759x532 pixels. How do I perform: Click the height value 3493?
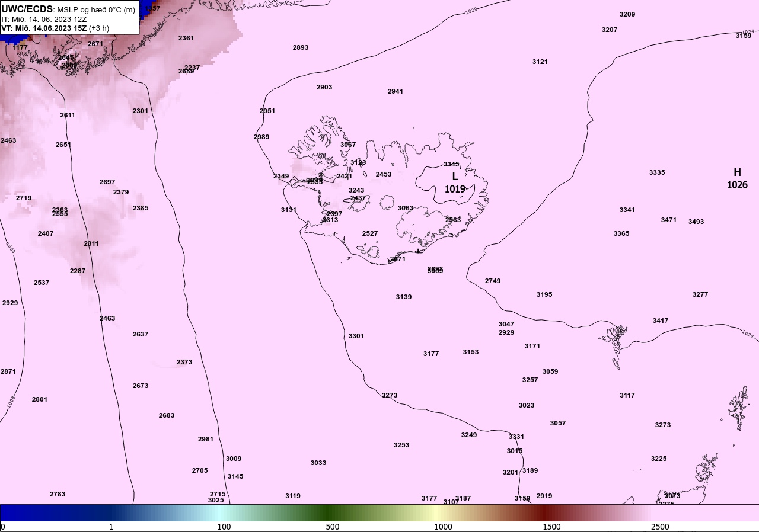pos(696,222)
